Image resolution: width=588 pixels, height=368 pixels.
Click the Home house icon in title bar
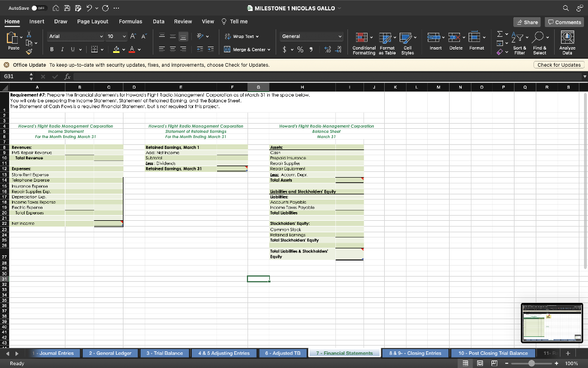(x=56, y=8)
